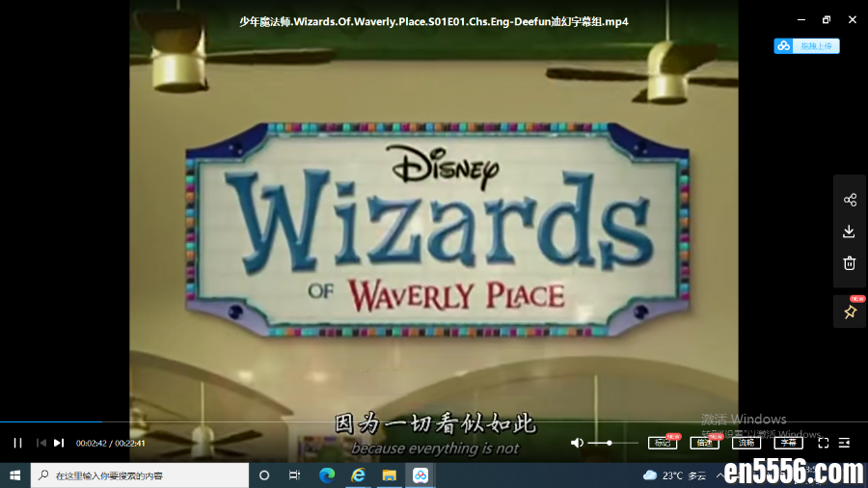Minimize the player window
This screenshot has width=868, height=488.
(x=801, y=20)
